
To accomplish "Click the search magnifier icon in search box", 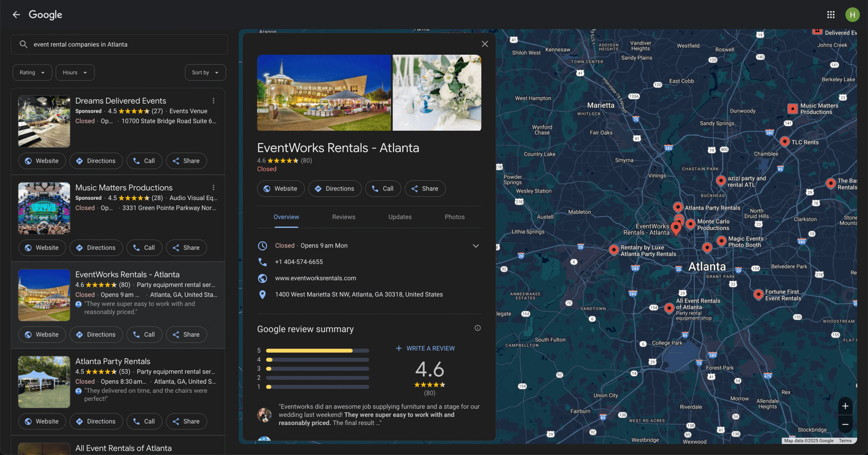I will [23, 45].
